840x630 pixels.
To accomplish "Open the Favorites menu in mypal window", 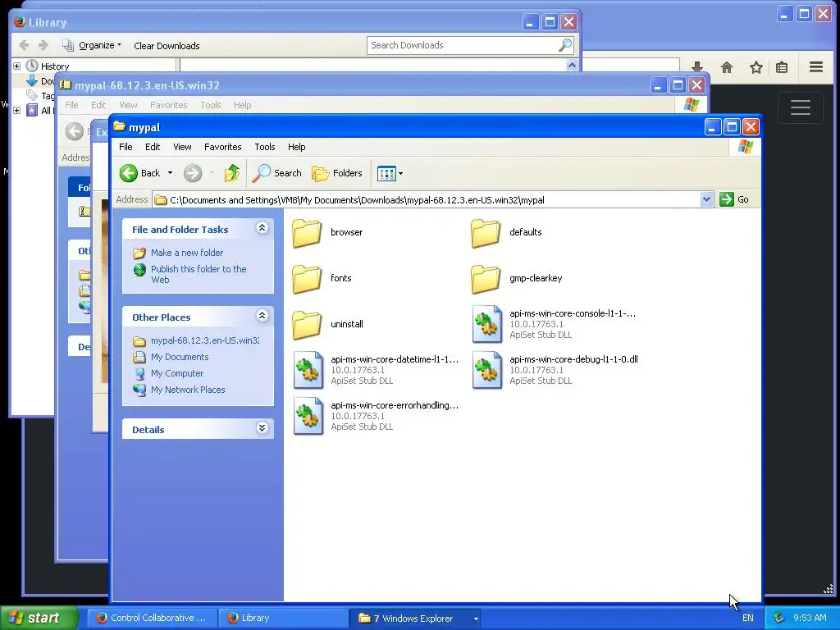I will (x=223, y=147).
